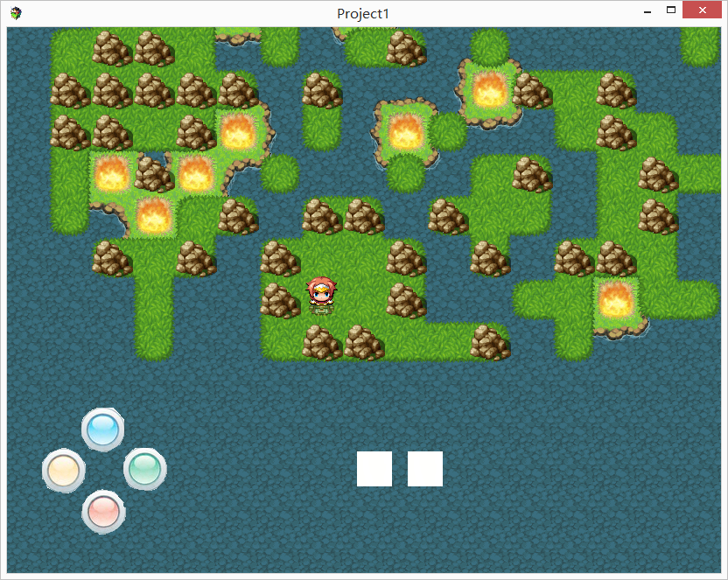Click the Project1 app icon in the title bar

[16, 13]
